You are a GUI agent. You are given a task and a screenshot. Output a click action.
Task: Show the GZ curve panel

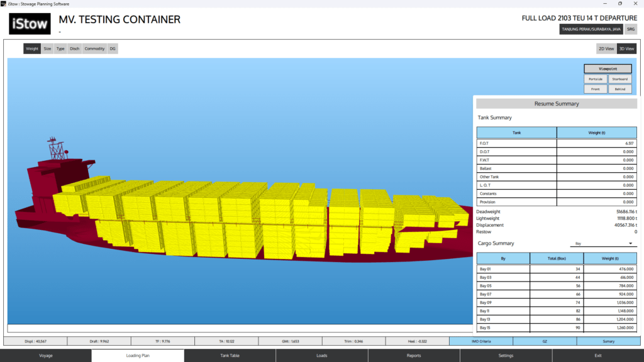545,341
